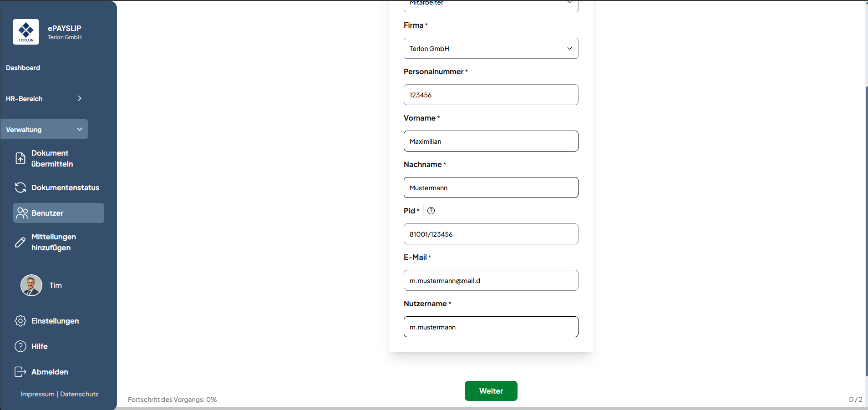Click the Dokumentenstatus refresh icon
This screenshot has width=868, height=410.
pos(20,187)
